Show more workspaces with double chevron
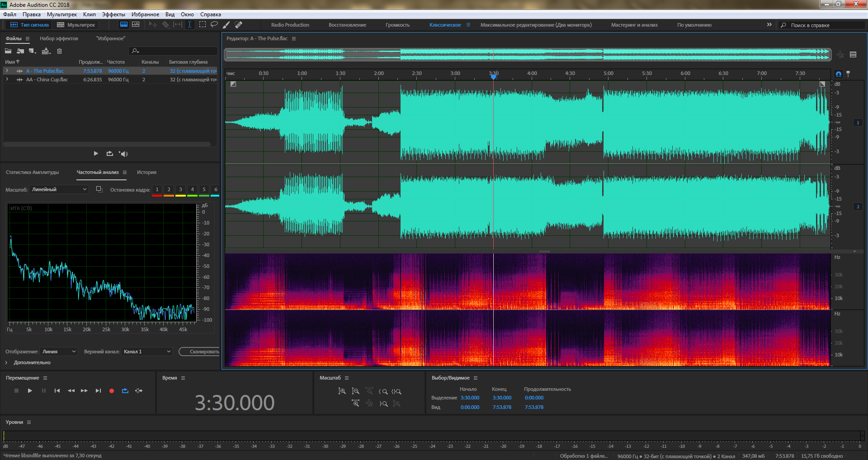Viewport: 868px width, 460px height. click(x=769, y=25)
